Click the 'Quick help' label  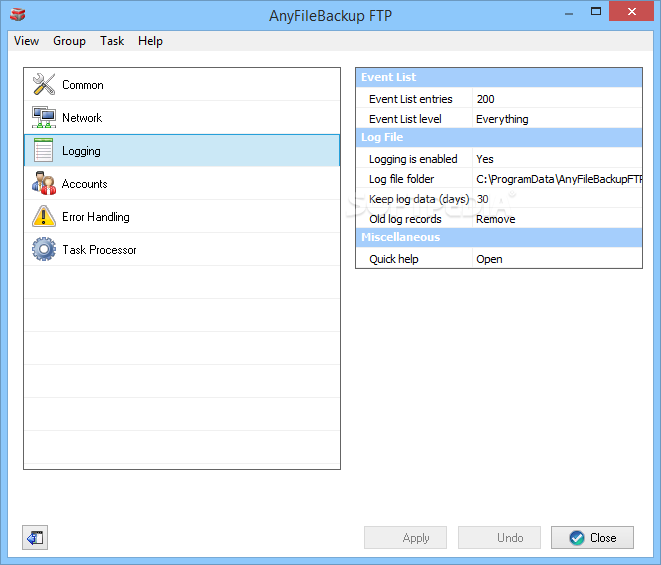[394, 259]
